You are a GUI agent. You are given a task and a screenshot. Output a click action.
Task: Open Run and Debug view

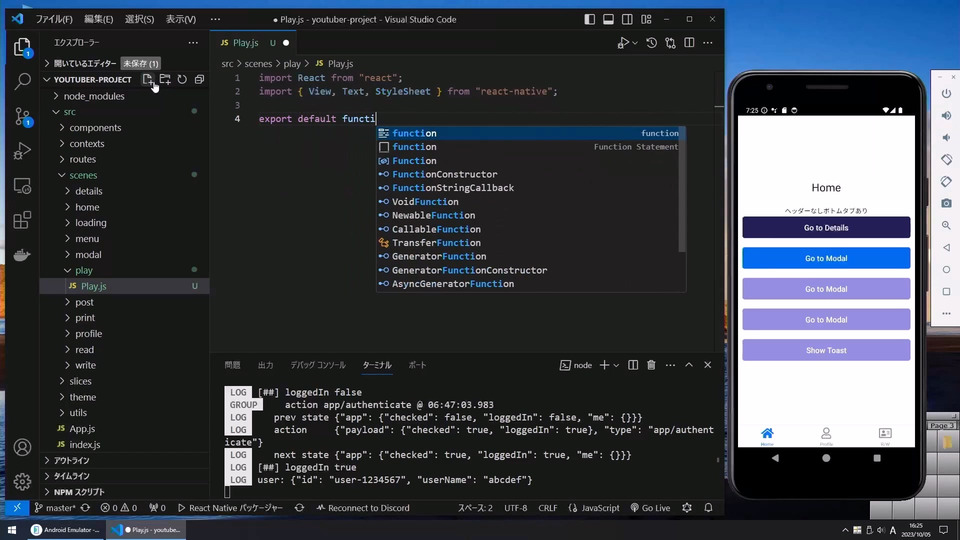[22, 151]
